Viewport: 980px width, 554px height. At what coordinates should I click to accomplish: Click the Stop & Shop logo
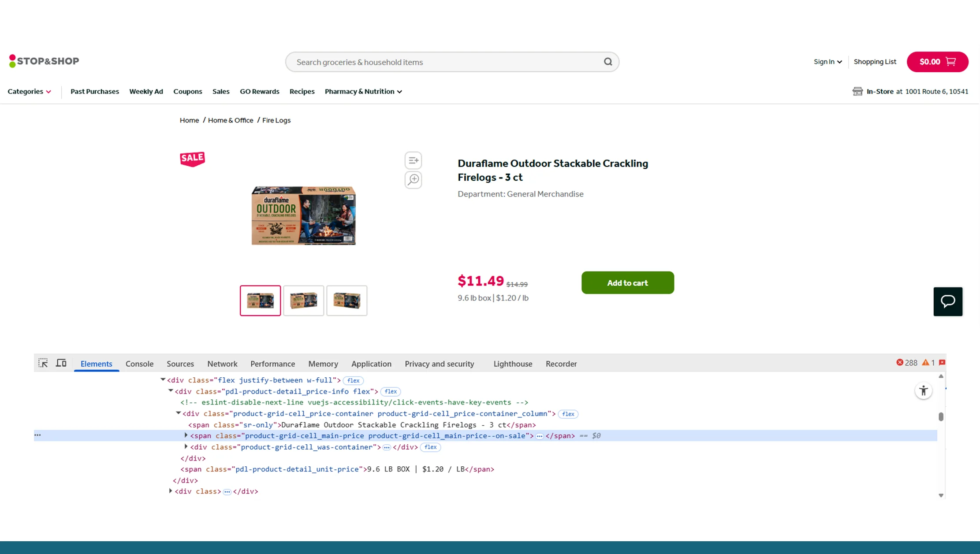click(44, 61)
